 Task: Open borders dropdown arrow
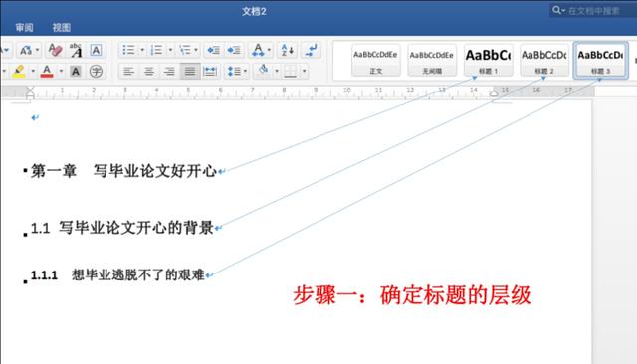point(304,71)
